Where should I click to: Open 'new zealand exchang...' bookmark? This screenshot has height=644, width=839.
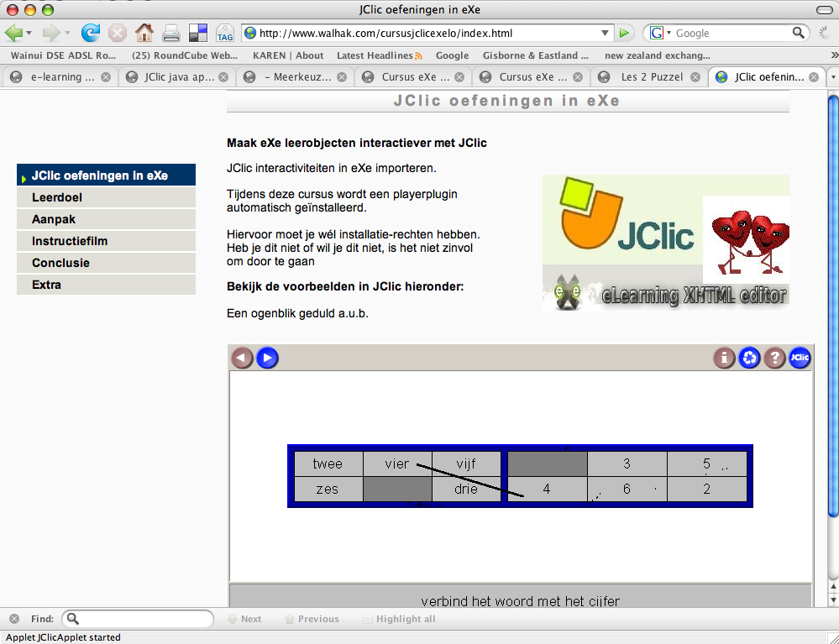point(657,55)
